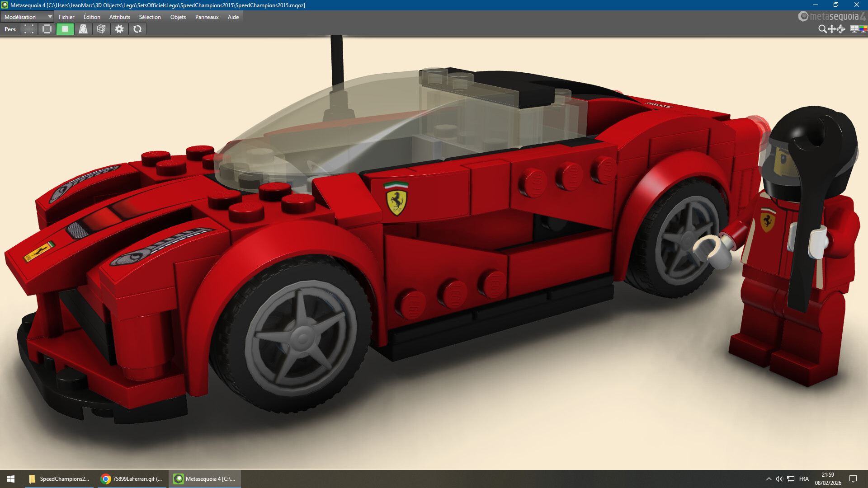Click the red Ferrari car door in the viewport
The width and height of the screenshot is (868, 488).
tap(452, 258)
